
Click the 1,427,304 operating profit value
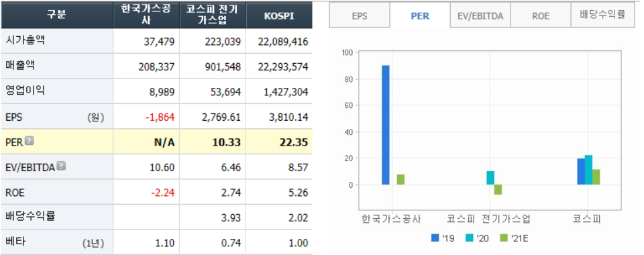click(x=286, y=92)
